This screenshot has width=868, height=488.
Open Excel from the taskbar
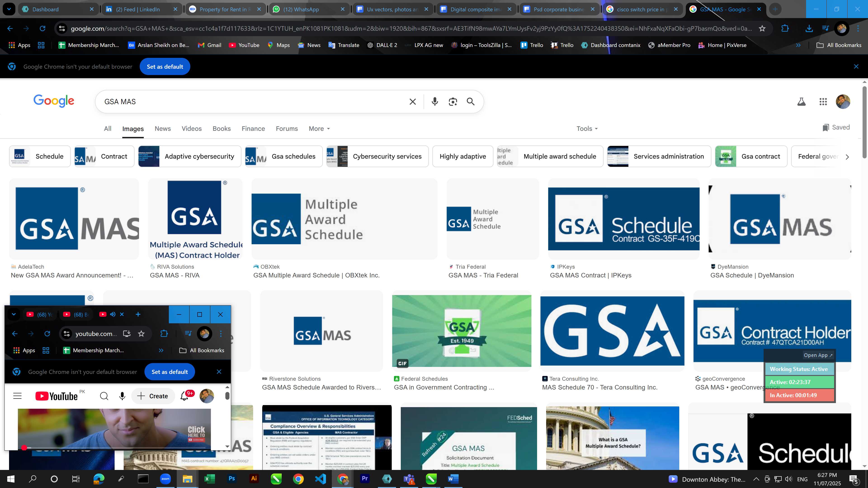(209, 479)
